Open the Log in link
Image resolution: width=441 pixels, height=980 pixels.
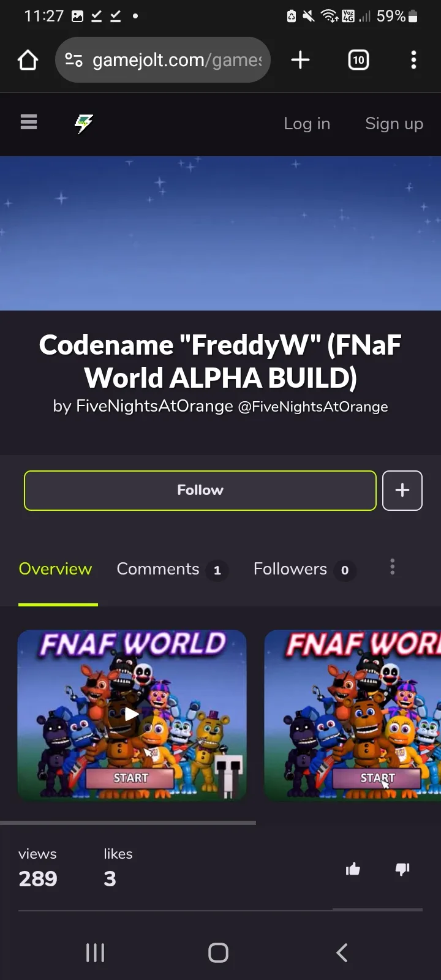click(x=307, y=124)
